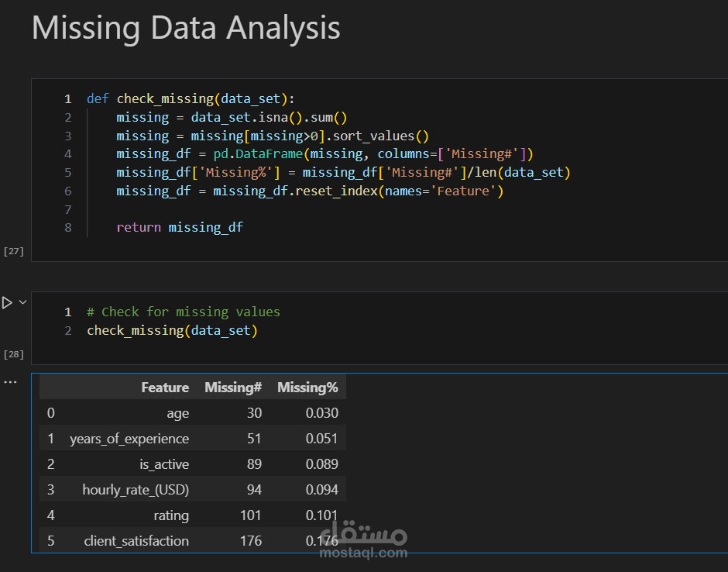This screenshot has width=728, height=572.
Task: Click execution count [28] label
Action: tap(13, 354)
